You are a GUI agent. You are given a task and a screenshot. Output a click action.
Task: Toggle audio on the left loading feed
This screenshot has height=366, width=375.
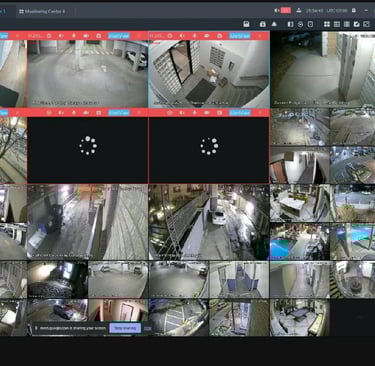coord(61,113)
